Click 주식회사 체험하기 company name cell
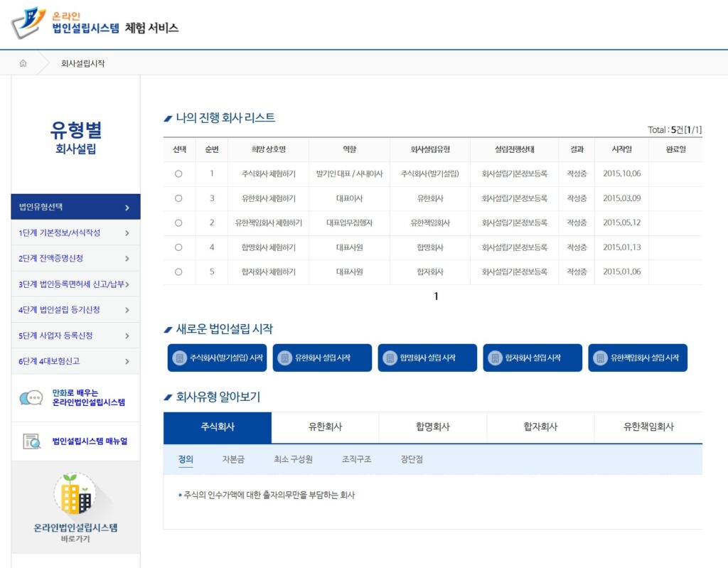Viewport: 728px width, 568px height. pyautogui.click(x=268, y=173)
